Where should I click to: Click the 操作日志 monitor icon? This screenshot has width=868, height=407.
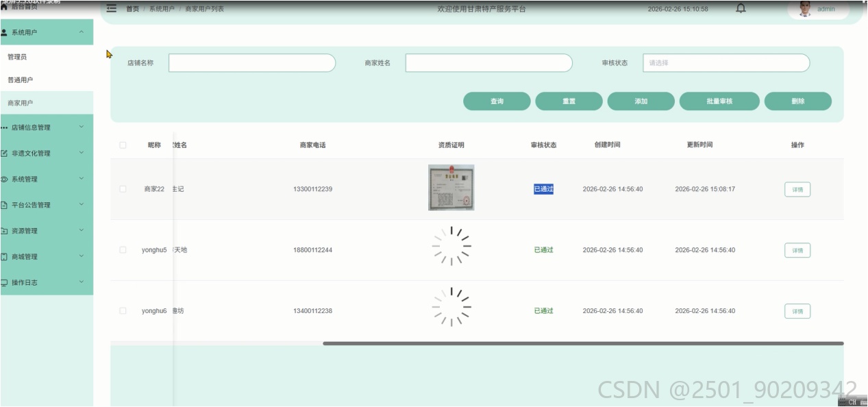click(5, 282)
